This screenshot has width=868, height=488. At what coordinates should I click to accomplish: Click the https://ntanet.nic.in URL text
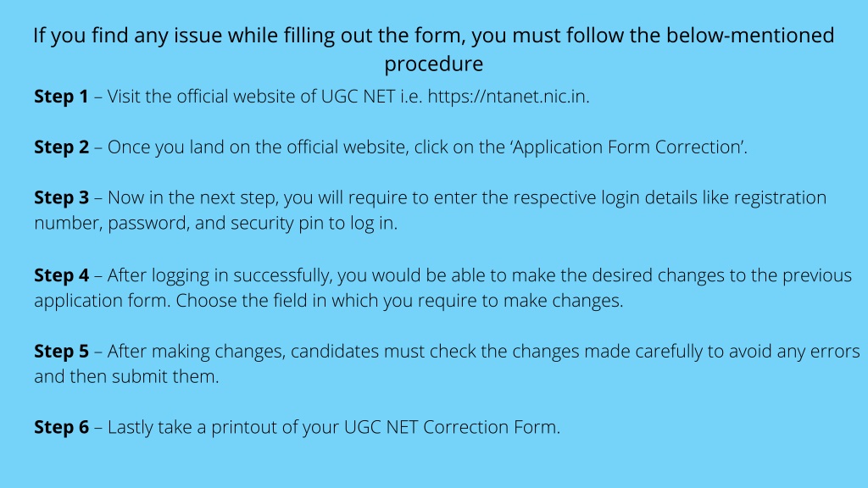tap(508, 97)
